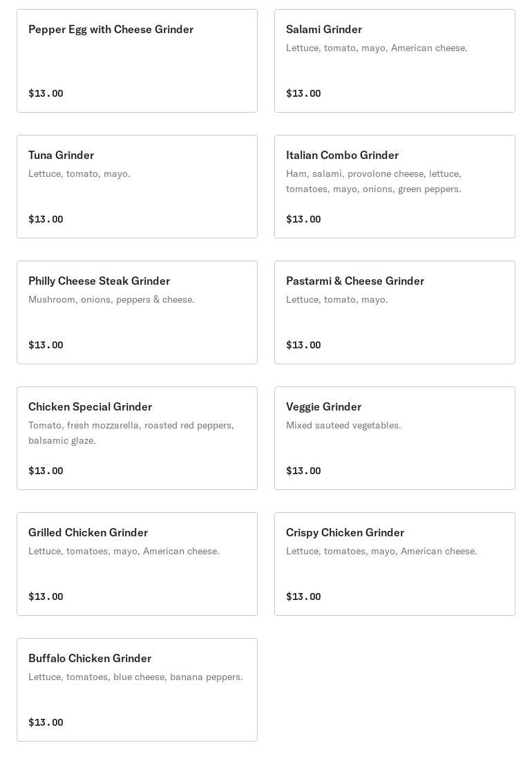Click the "Mixed sauteed vegetables" description text
The image size is (532, 761).
[343, 425]
